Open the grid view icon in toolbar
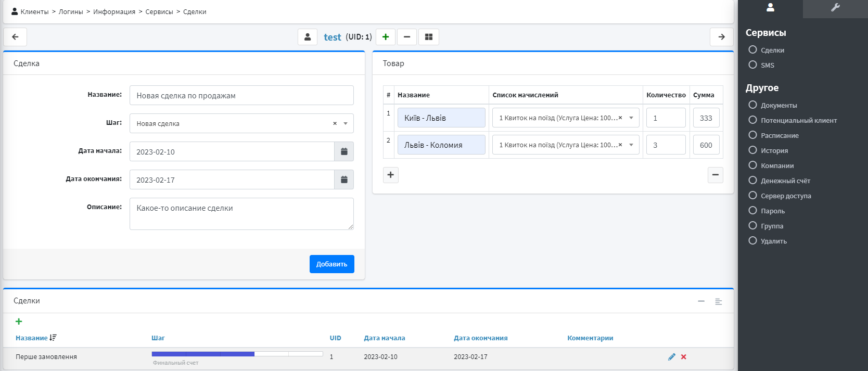868x371 pixels. 429,37
